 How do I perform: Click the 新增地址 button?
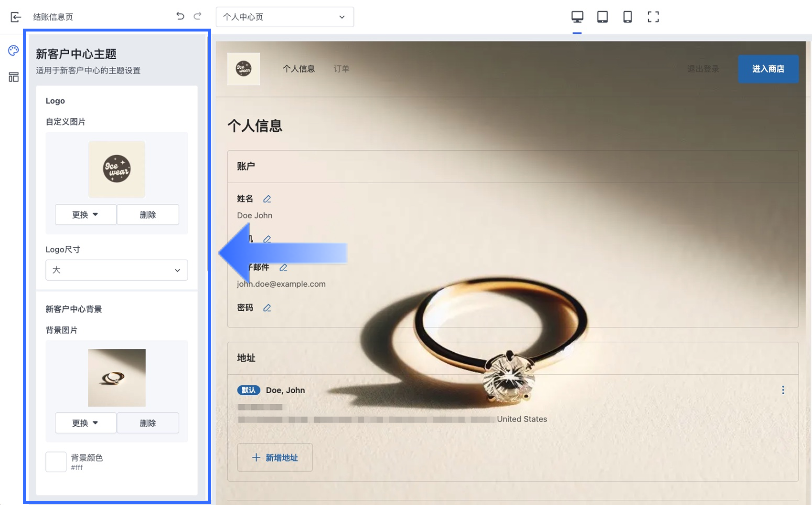point(275,458)
